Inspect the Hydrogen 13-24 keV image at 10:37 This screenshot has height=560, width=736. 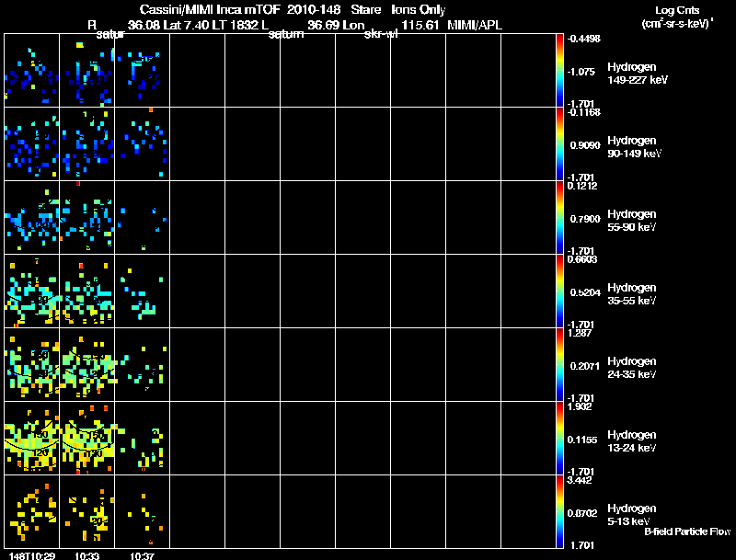tap(143, 439)
